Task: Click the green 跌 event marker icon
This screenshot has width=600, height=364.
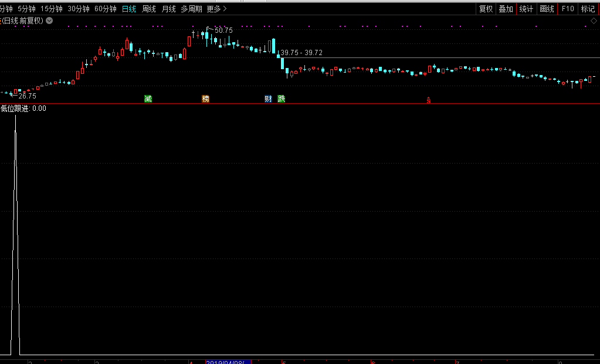Action: [282, 98]
